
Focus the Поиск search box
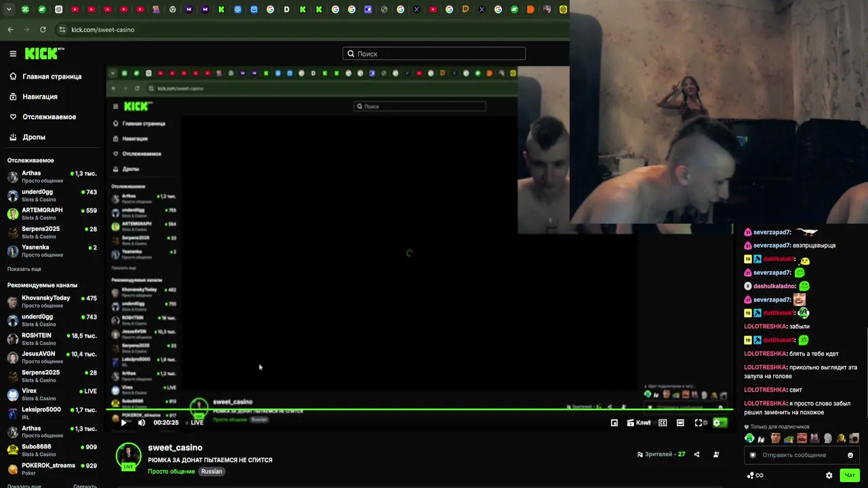click(434, 54)
